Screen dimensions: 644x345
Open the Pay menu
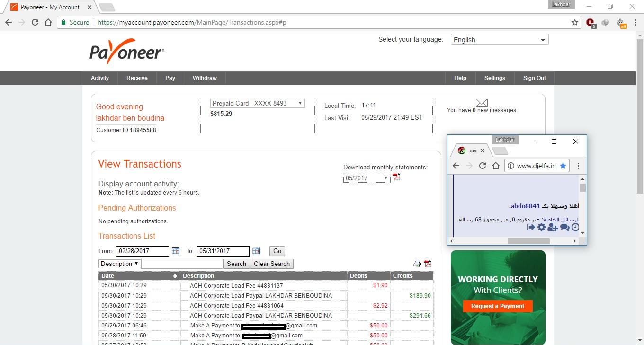pos(170,78)
